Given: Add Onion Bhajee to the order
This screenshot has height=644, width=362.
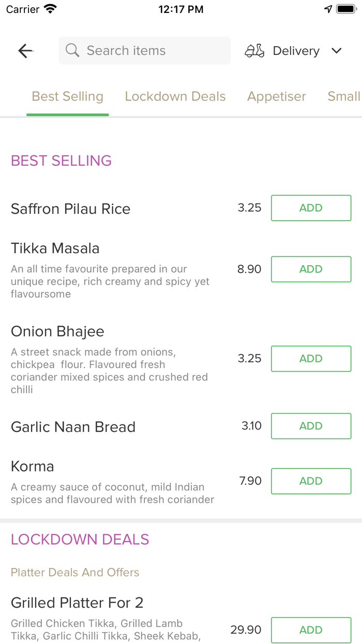Looking at the screenshot, I should (x=311, y=358).
